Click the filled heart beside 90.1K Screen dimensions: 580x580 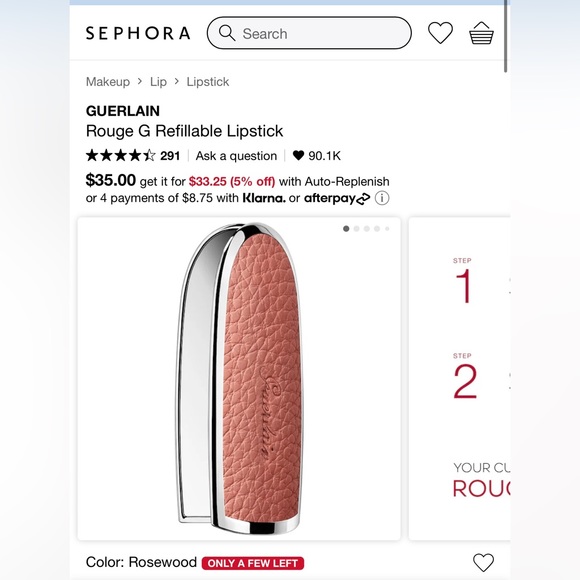298,155
